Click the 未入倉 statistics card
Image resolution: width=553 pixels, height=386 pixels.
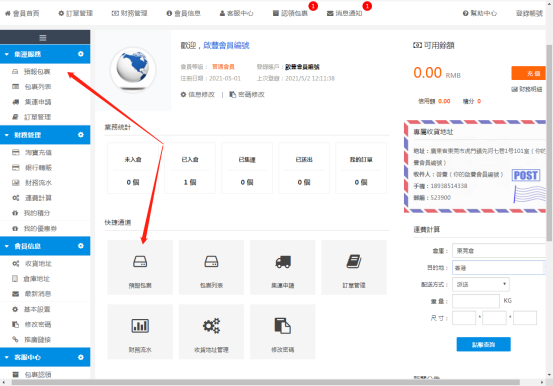[x=133, y=168]
